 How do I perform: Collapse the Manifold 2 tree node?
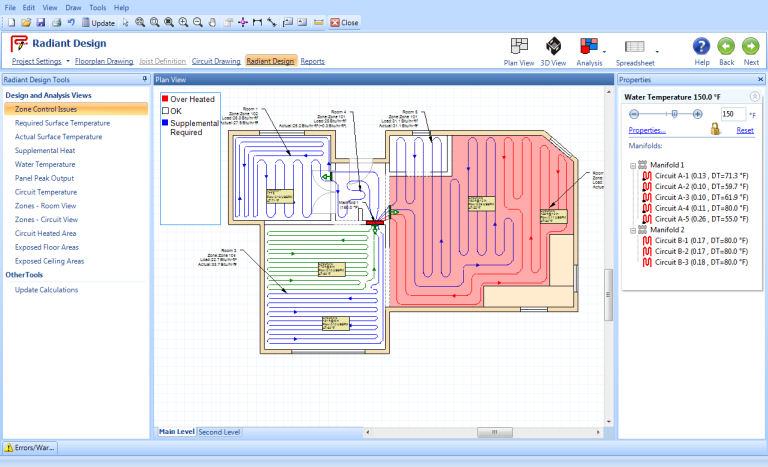[633, 230]
